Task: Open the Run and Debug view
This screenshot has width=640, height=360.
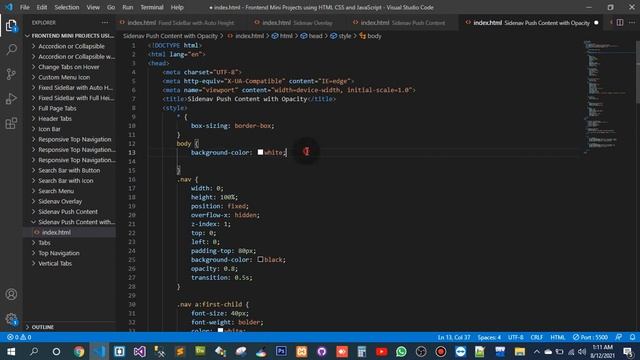Action: (11, 98)
